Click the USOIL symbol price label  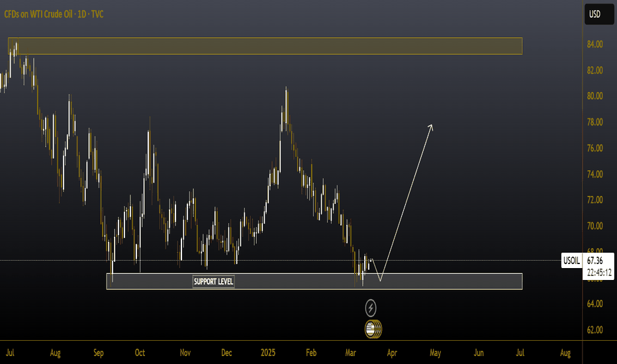[x=571, y=261]
